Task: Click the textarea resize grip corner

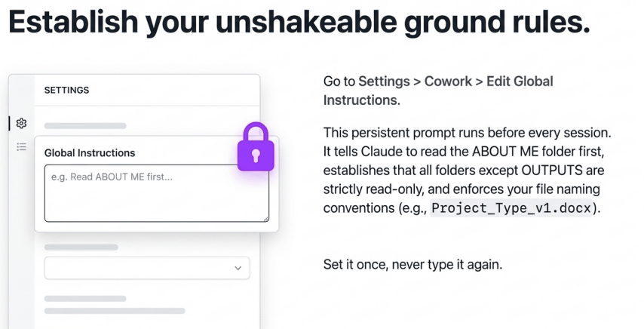Action: click(x=266, y=219)
